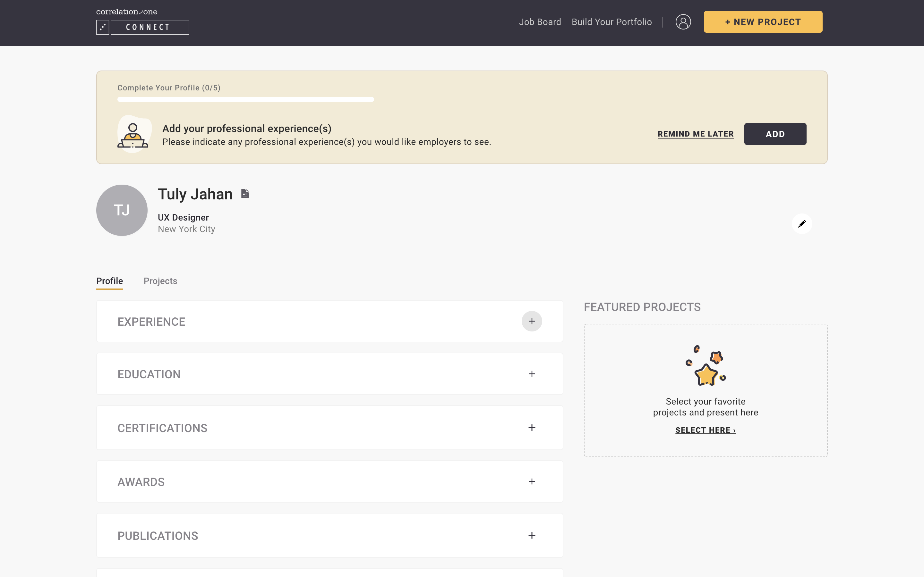924x577 pixels.
Task: Open Build Your Portfolio nav link
Action: click(611, 22)
